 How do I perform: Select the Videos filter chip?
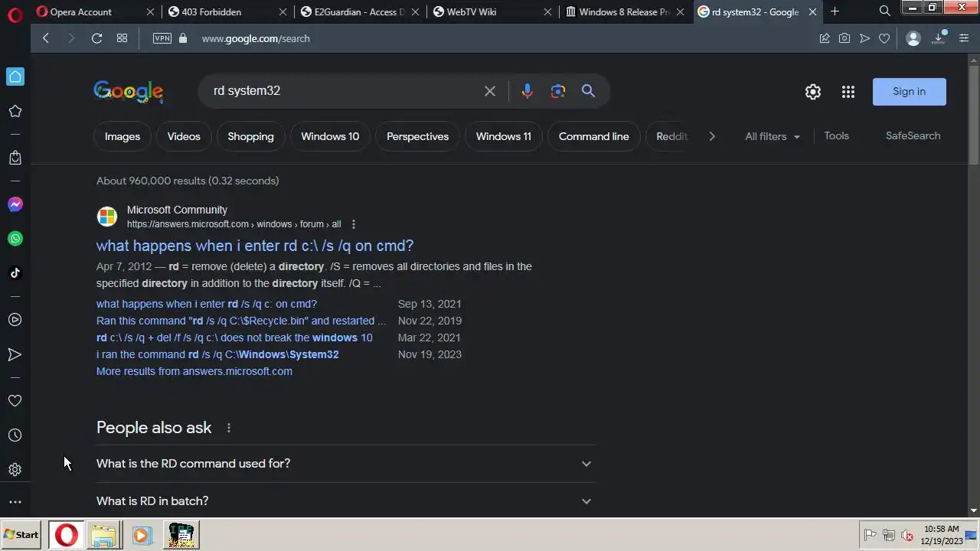pos(184,136)
